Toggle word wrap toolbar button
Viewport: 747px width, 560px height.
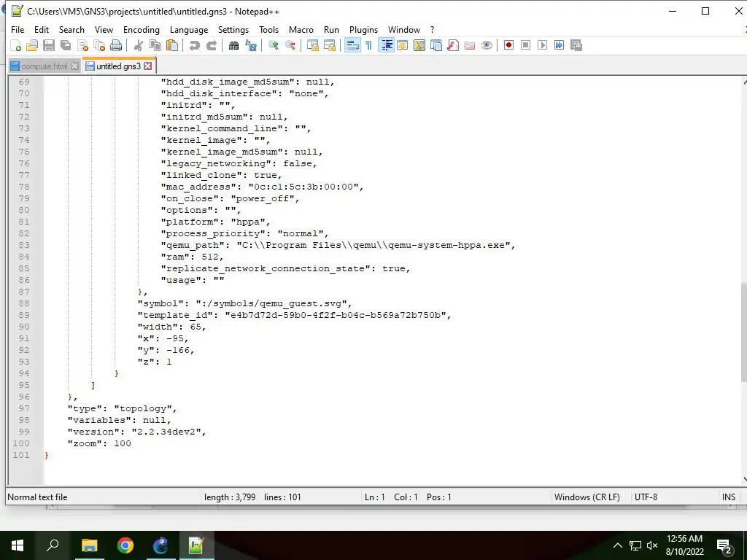pyautogui.click(x=352, y=45)
